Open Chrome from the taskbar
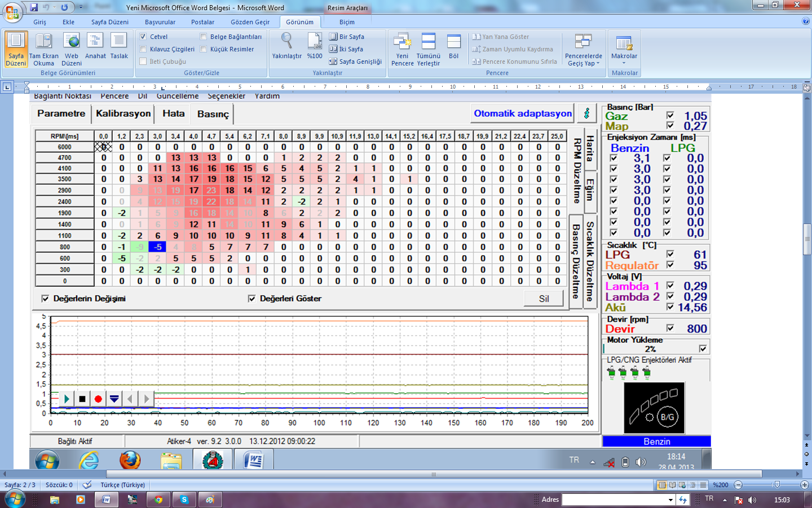The image size is (812, 508). point(158,500)
